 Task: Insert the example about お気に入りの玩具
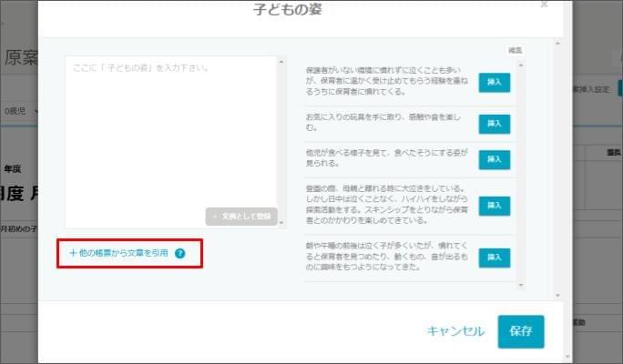point(495,123)
